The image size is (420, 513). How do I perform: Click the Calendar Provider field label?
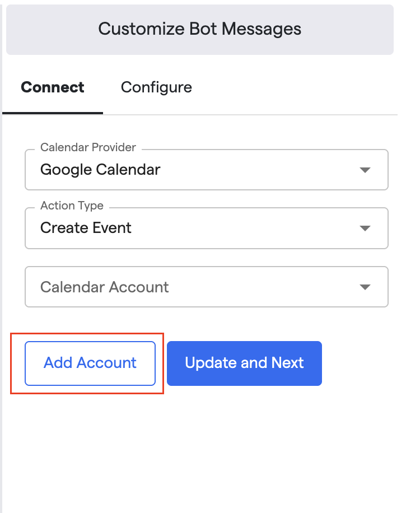coord(88,147)
